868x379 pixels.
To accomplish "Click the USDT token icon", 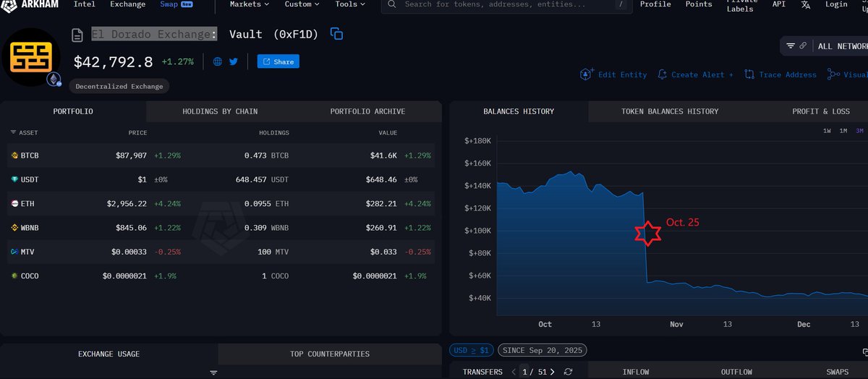I will pyautogui.click(x=14, y=179).
